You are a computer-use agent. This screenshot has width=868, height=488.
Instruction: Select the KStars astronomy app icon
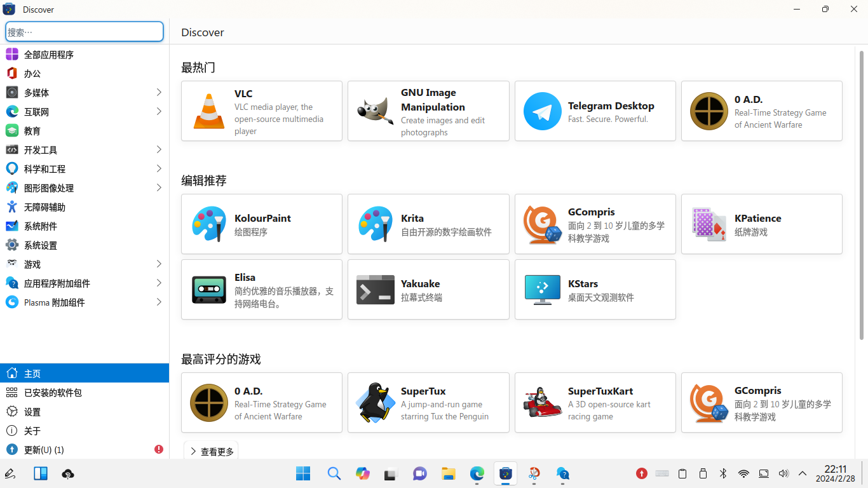[542, 290]
